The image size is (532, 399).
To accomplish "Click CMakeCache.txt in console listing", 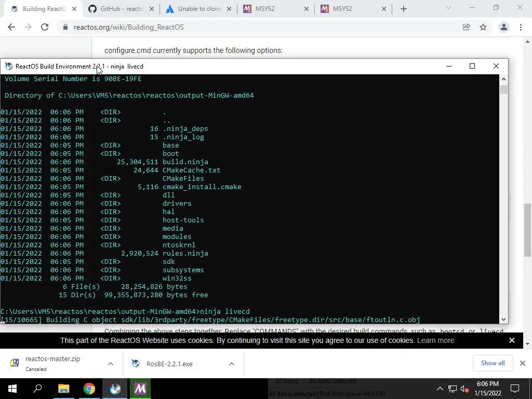I will pyautogui.click(x=191, y=170).
